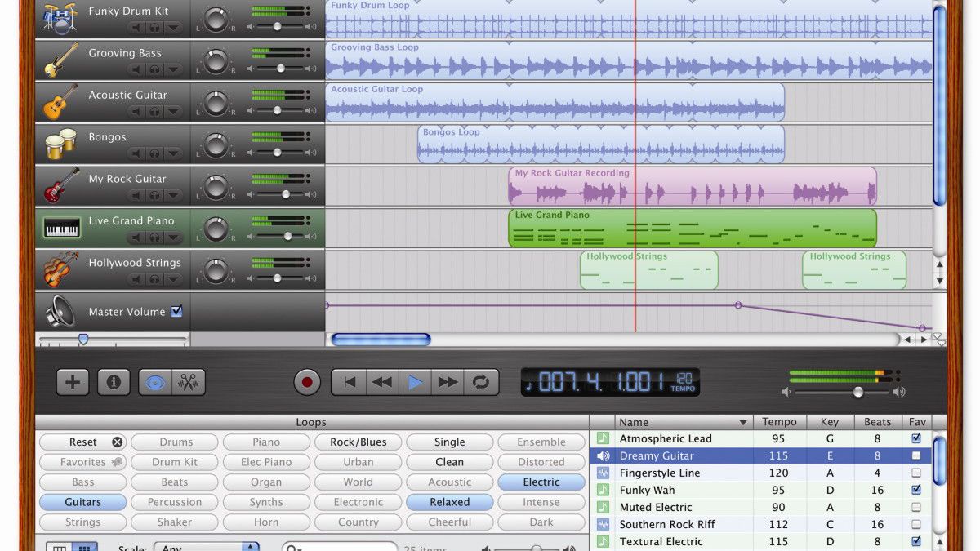Viewport: 980px width, 551px height.
Task: Click the Master Volume speaker icon
Action: [x=60, y=312]
